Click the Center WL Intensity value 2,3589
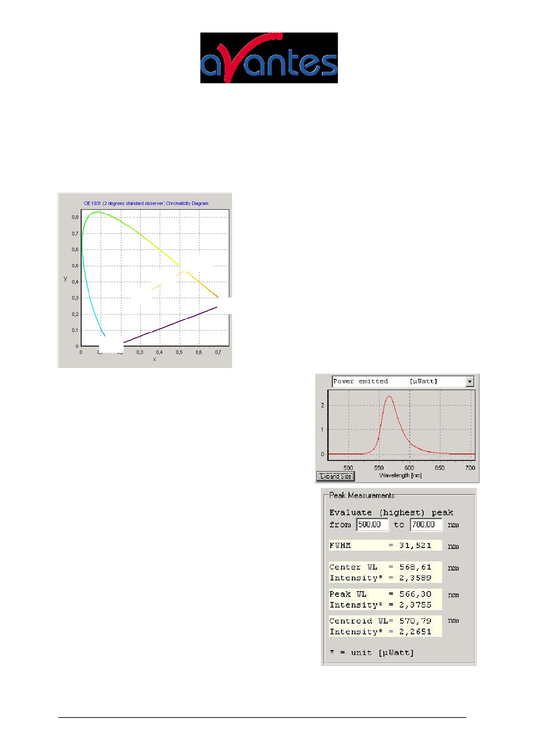The image size is (535, 756). point(415,578)
